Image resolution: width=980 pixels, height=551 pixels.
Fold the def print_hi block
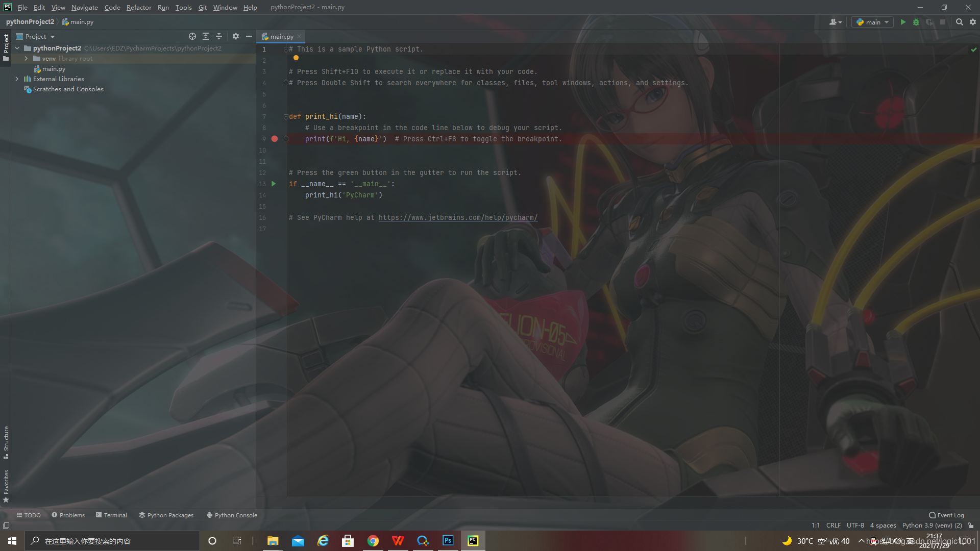[286, 117]
